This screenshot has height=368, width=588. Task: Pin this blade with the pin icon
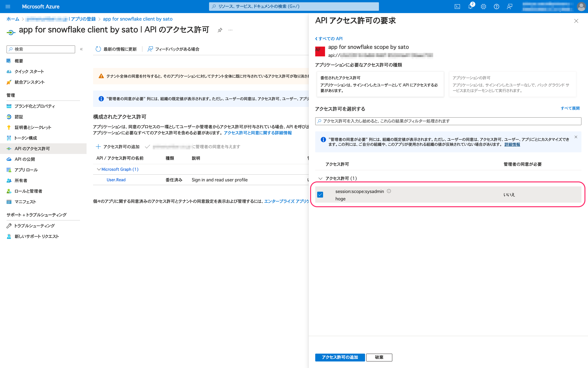220,30
